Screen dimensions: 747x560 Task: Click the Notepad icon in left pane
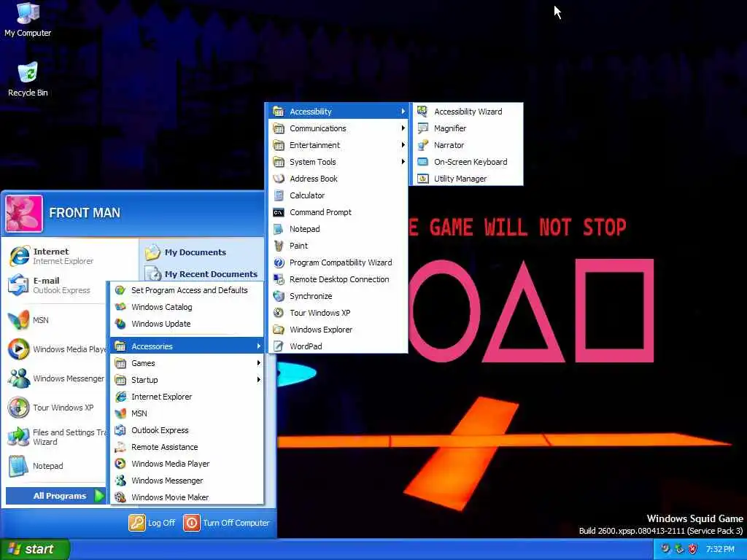tap(19, 466)
